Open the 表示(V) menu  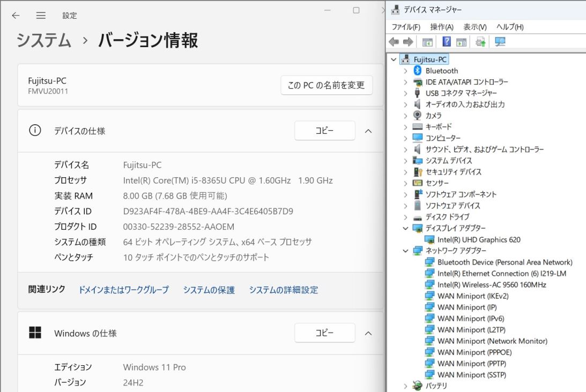474,27
